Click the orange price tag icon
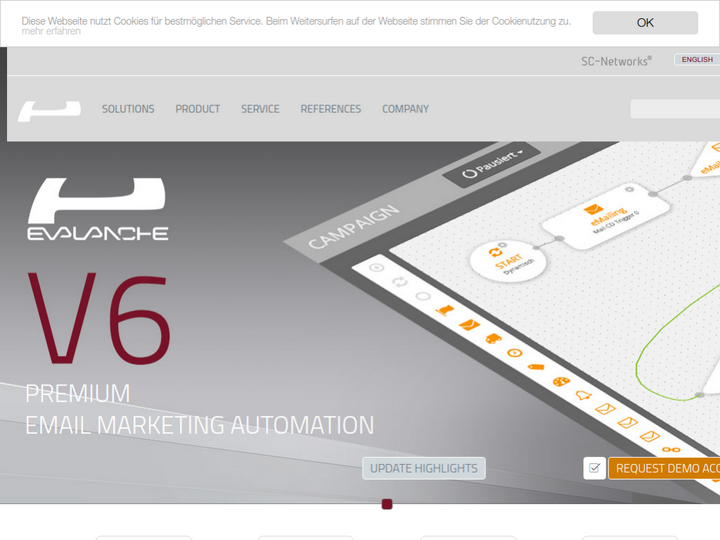Screen dimensions: 720x540 pos(537,367)
